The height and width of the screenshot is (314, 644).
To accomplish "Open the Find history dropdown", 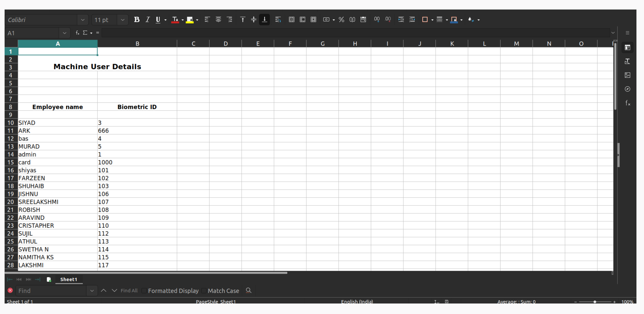I will point(92,291).
